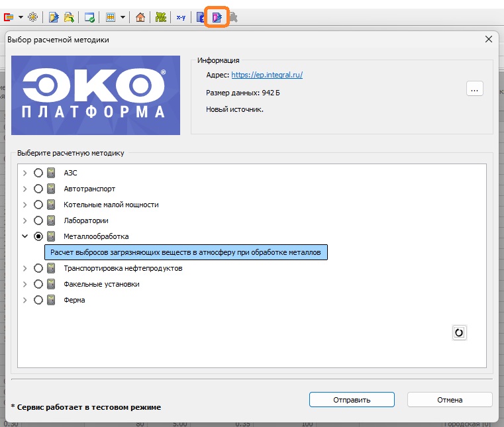
Task: Select the Автотранспорт radio button
Action: (x=38, y=189)
